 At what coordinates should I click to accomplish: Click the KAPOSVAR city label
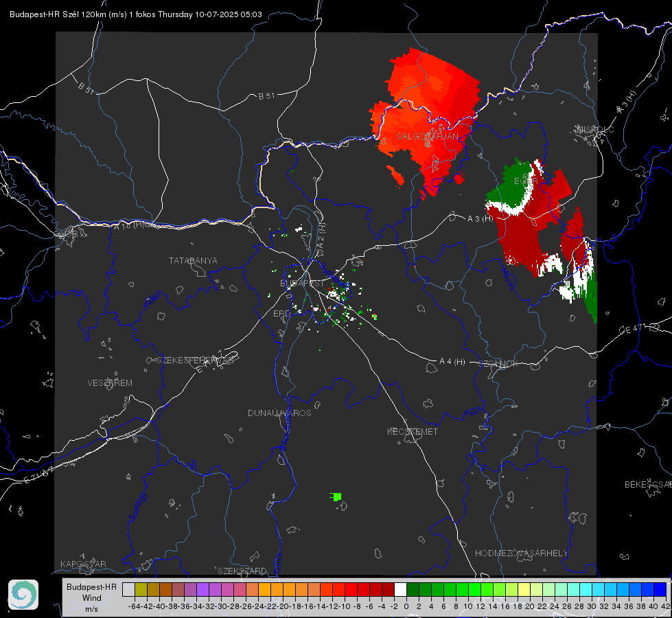[x=83, y=564]
